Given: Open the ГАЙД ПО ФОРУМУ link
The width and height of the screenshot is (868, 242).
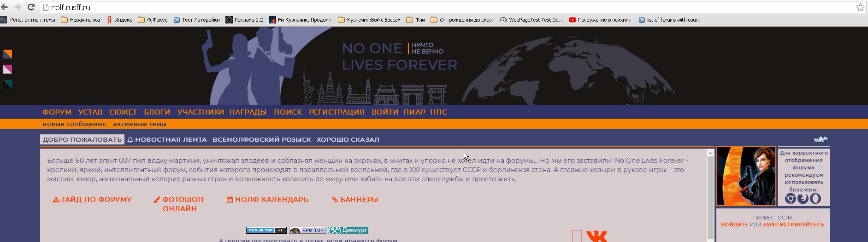Looking at the screenshot, I should point(92,200).
